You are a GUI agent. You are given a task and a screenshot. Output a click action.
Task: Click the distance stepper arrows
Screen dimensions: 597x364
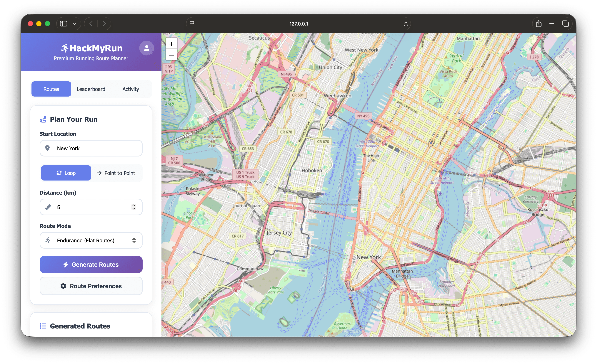(134, 207)
